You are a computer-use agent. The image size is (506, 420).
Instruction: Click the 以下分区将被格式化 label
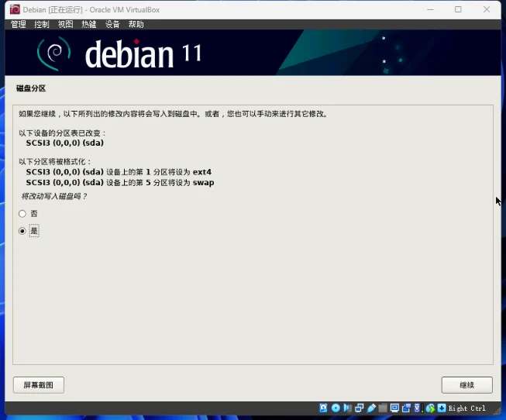click(x=55, y=162)
